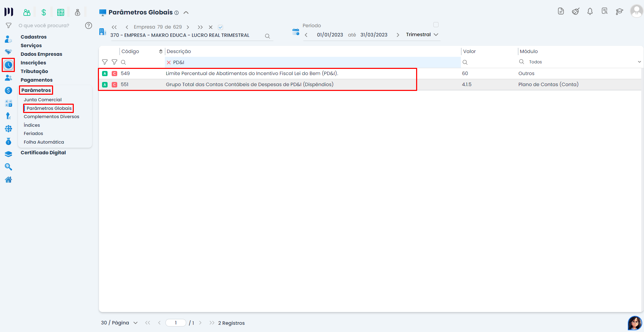Toggle the checkbox above the period selector
644x332 pixels.
pos(436,25)
